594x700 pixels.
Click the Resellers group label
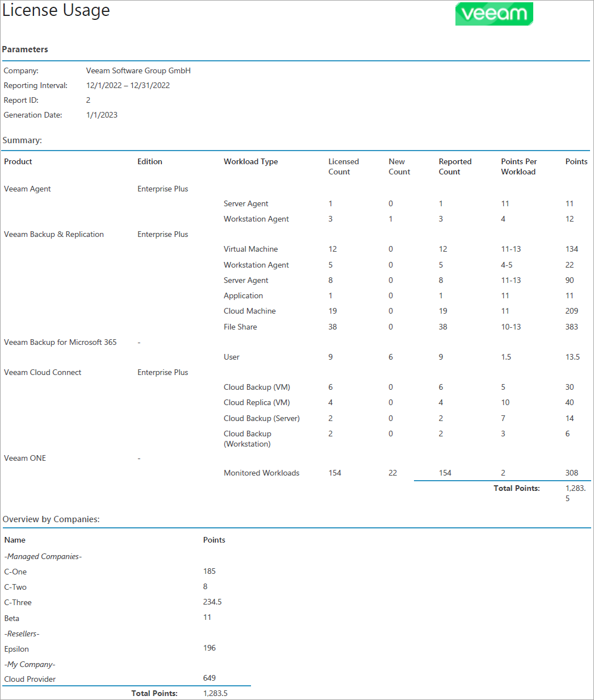[x=23, y=634]
